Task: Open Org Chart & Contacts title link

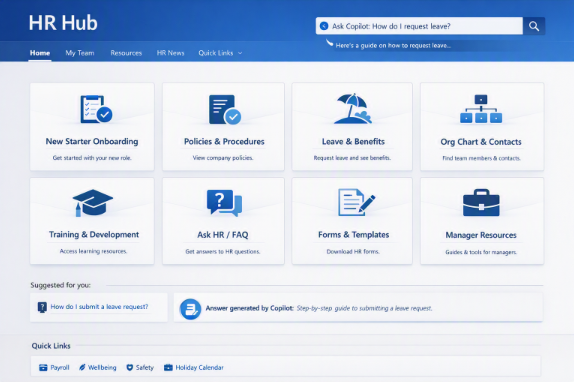Action: click(481, 142)
